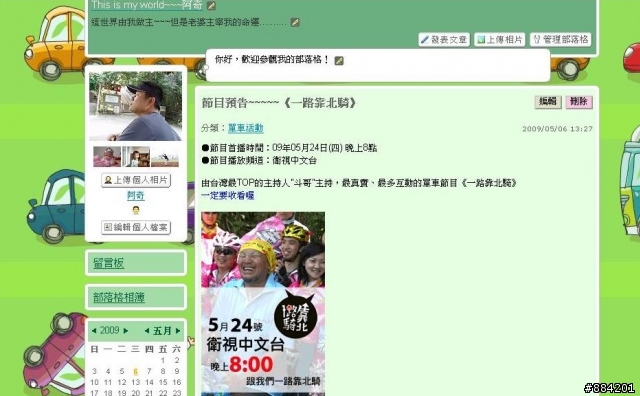This screenshot has height=396, width=640.
Task: Click 一定要收看喔 blue text link
Action: [x=228, y=196]
